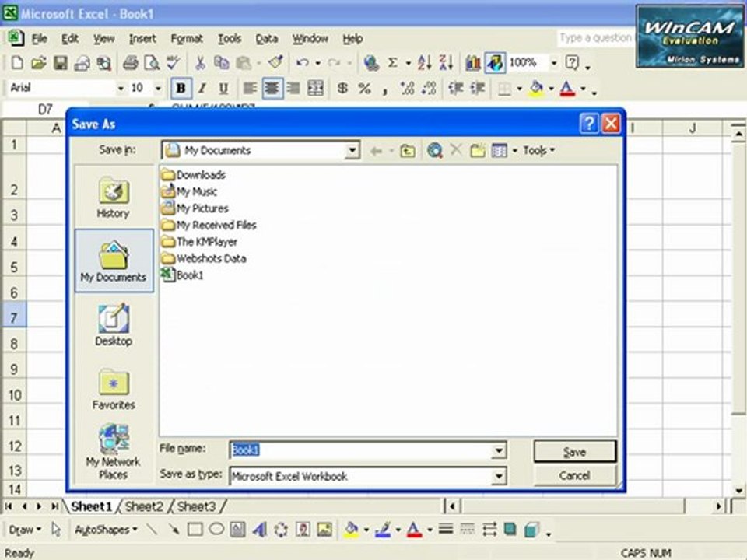The height and width of the screenshot is (560, 747).
Task: Open the File menu
Action: point(39,39)
